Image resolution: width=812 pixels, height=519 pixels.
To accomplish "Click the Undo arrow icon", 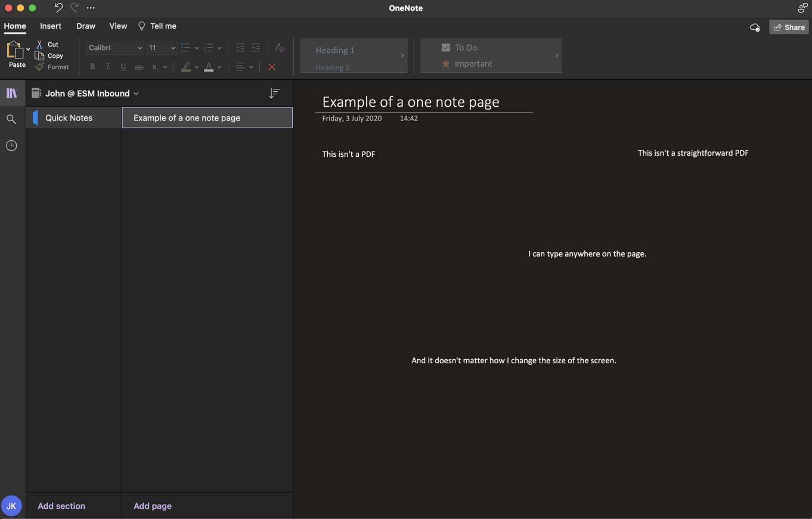I will pyautogui.click(x=58, y=8).
